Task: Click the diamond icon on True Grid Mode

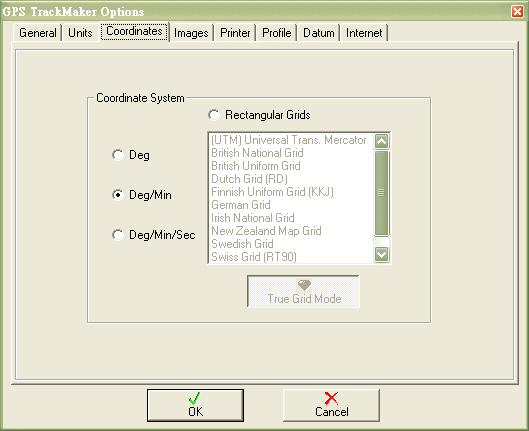Action: (x=304, y=286)
